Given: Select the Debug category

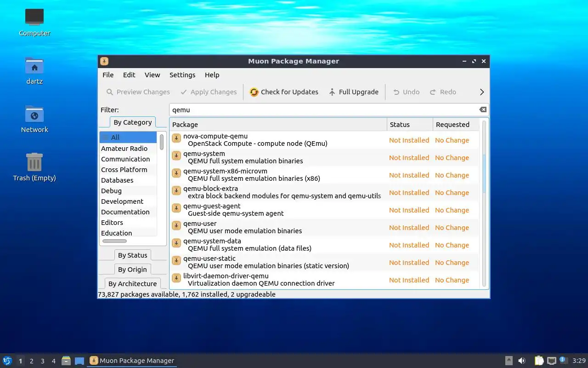Looking at the screenshot, I should 128,191.
